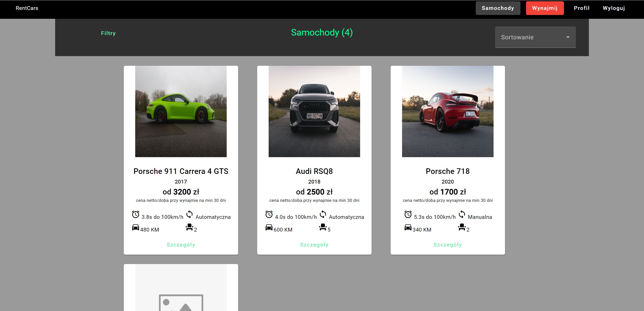This screenshot has height=311, width=644.
Task: Click the transmission icon on Audi RSQ8 card
Action: pyautogui.click(x=323, y=215)
